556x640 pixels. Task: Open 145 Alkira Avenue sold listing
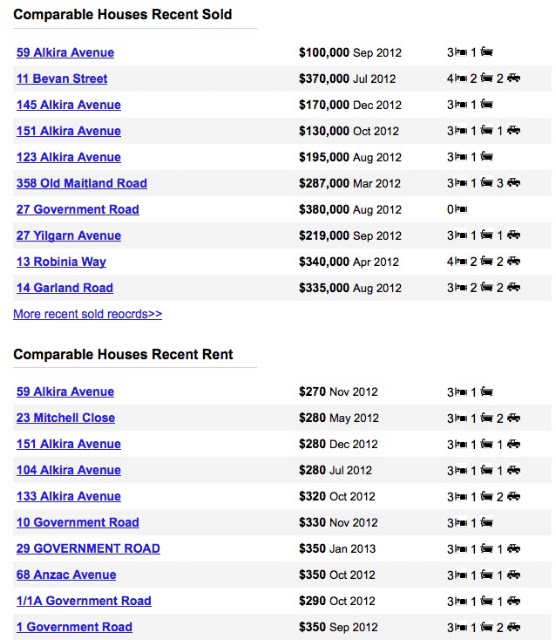coord(69,104)
